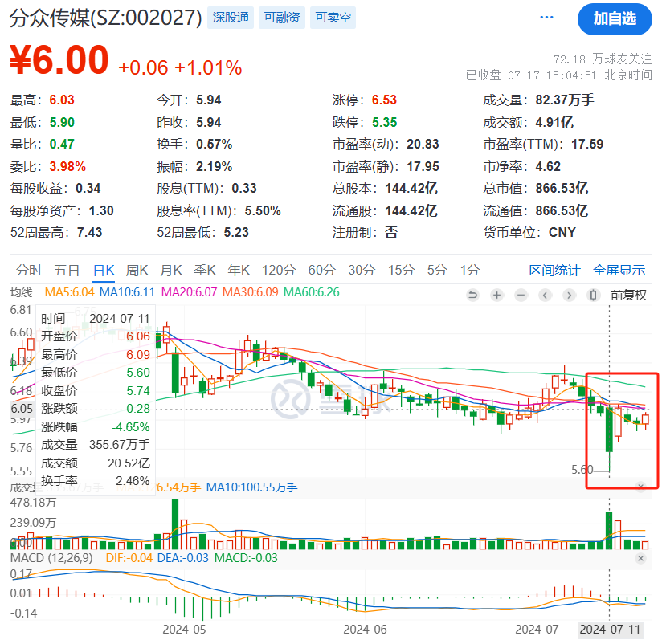Switch to the 五日 chart tab

67,270
